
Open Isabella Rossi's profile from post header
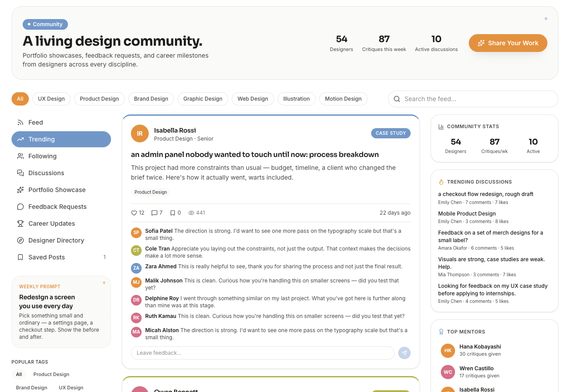pos(175,130)
